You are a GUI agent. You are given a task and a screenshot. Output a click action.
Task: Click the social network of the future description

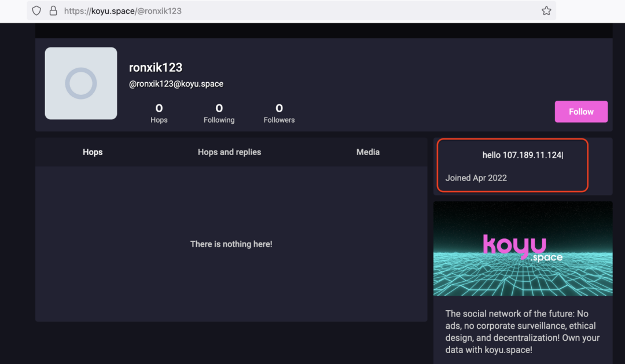[x=522, y=332]
